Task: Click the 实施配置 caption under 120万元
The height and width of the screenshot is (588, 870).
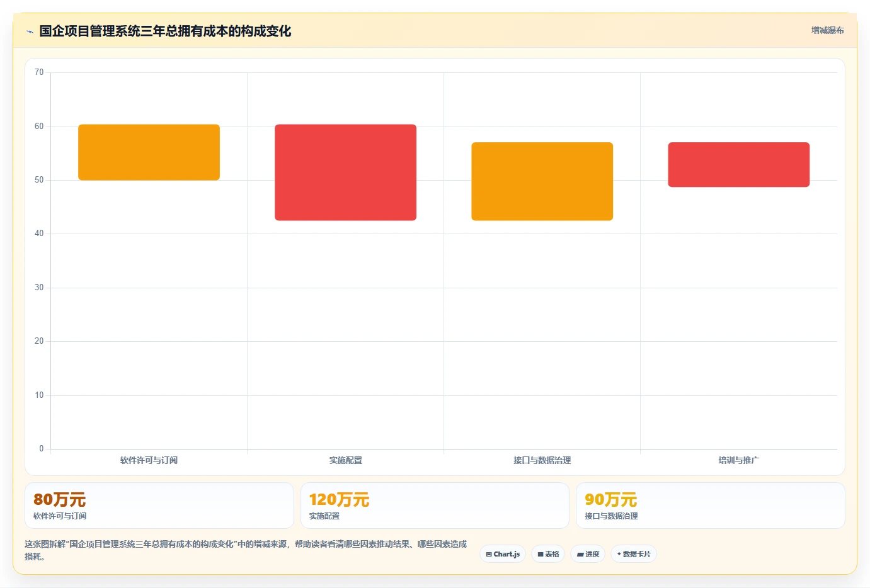Action: [324, 516]
